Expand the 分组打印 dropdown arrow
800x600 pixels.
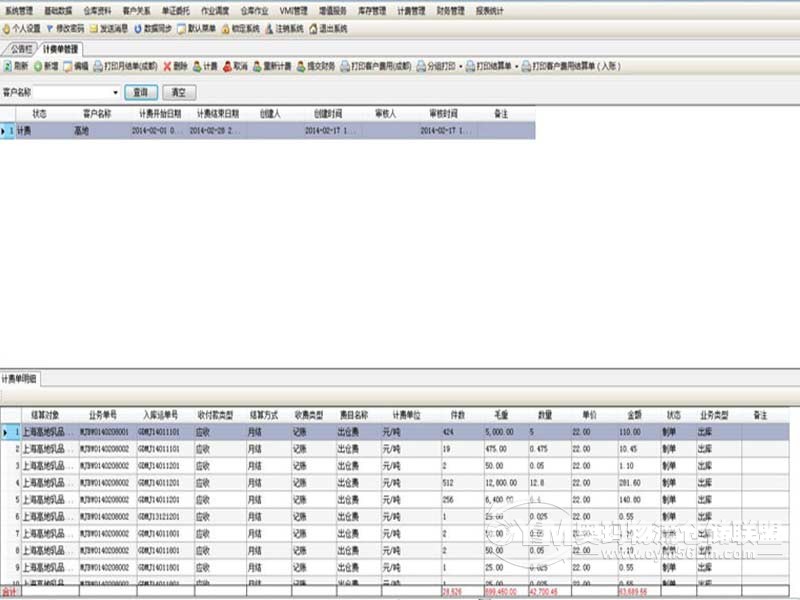pyautogui.click(x=461, y=67)
